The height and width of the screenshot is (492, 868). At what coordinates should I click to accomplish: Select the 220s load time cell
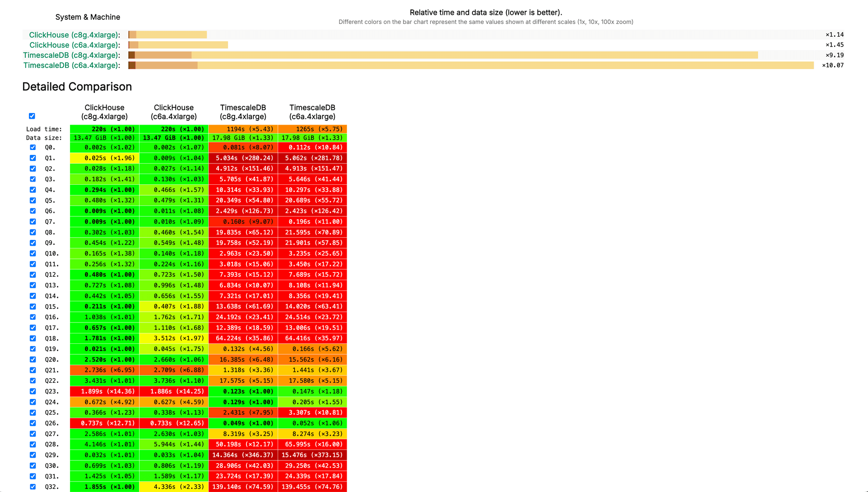tap(104, 129)
